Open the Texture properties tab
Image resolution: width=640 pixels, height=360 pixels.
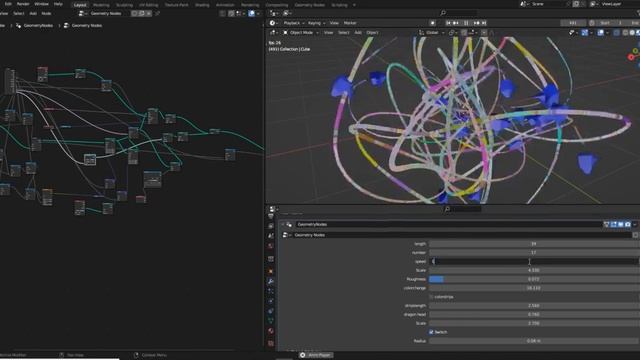click(271, 343)
